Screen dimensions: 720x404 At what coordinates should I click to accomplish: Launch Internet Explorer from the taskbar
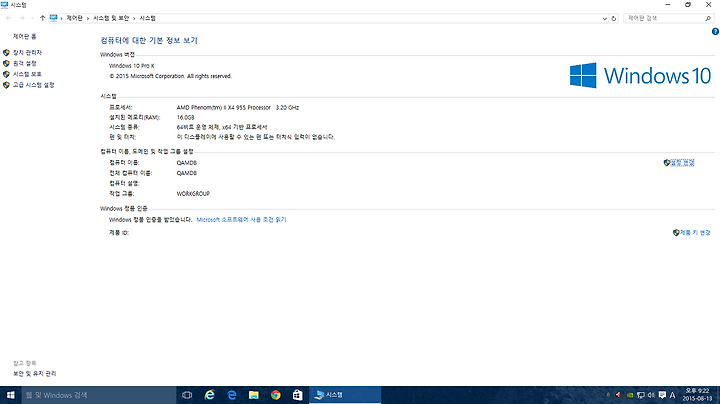209,395
